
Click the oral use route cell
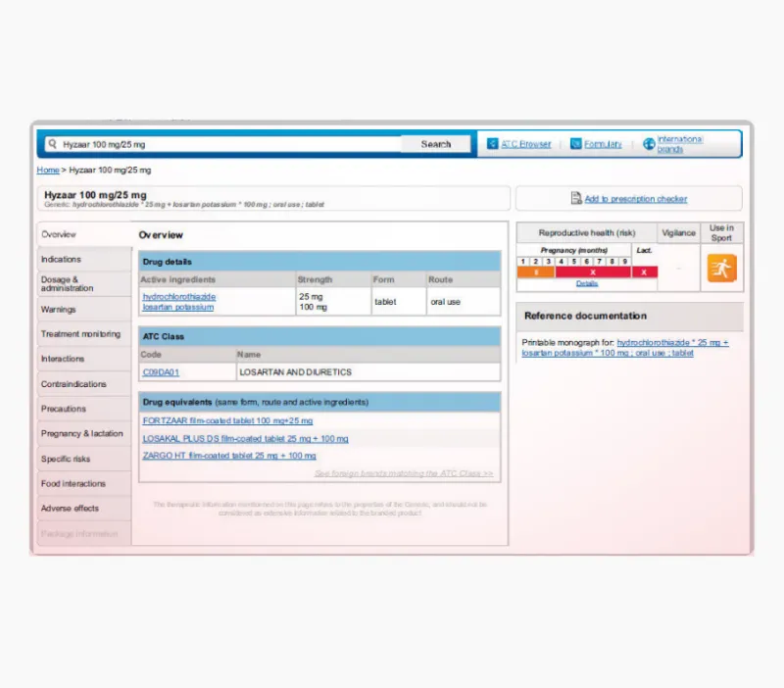[x=463, y=302]
